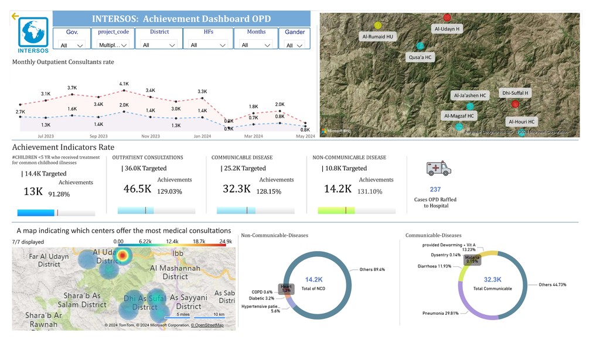The image size is (600, 364).
Task: Click the Malaria 0.15% tooltip label
Action: pyautogui.click(x=472, y=260)
